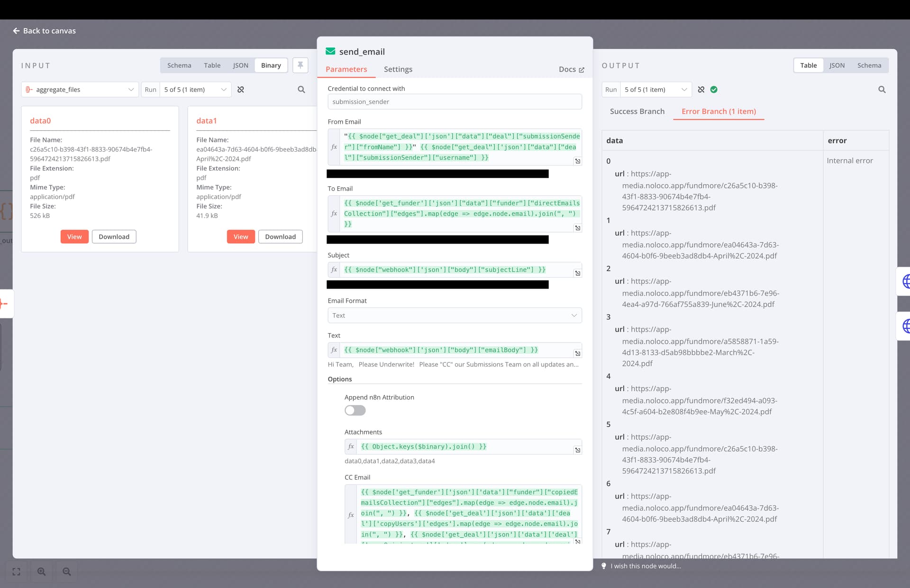The image size is (910, 588).
Task: Expand the From Email expression editor
Action: point(578,161)
